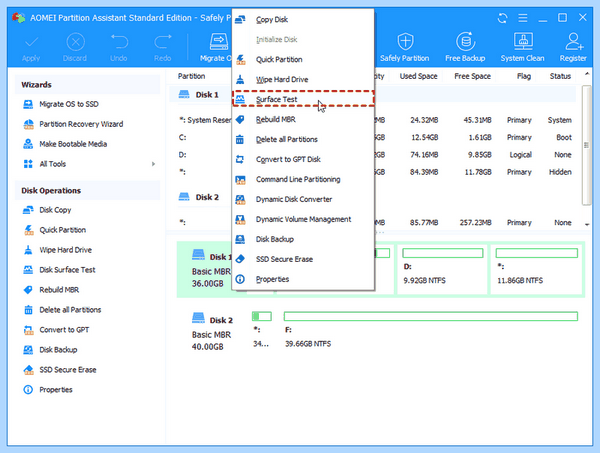Viewport: 600px width, 453px height.
Task: Click the Used Space column header
Action: coord(418,76)
